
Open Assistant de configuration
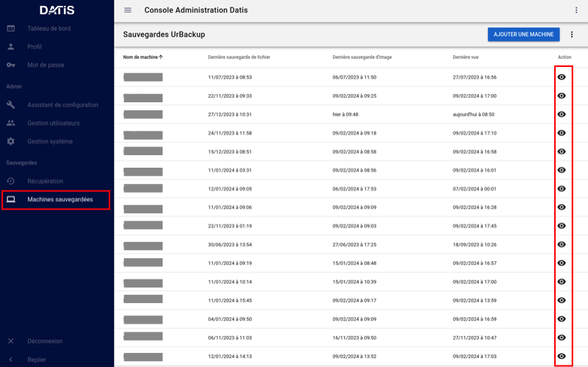(62, 105)
